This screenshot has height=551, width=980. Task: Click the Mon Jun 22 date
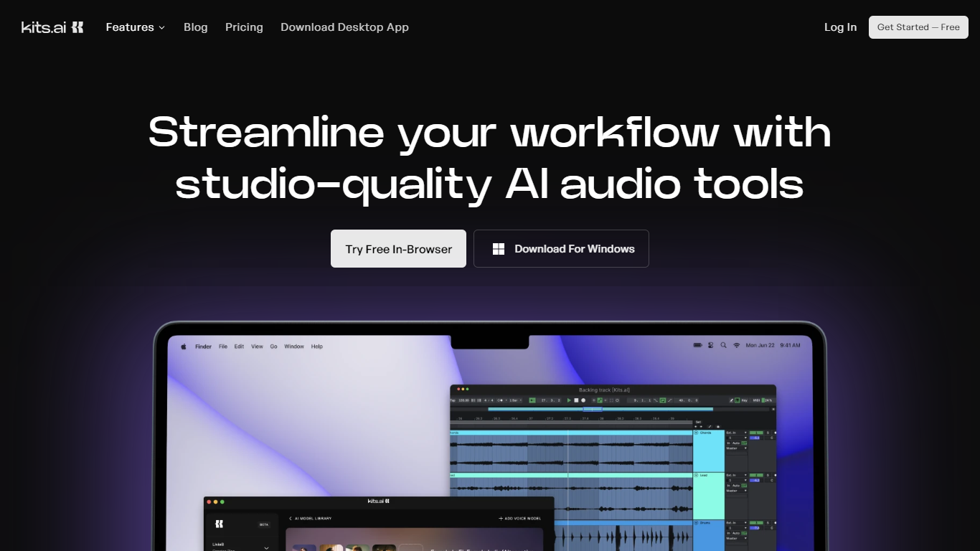pos(760,345)
